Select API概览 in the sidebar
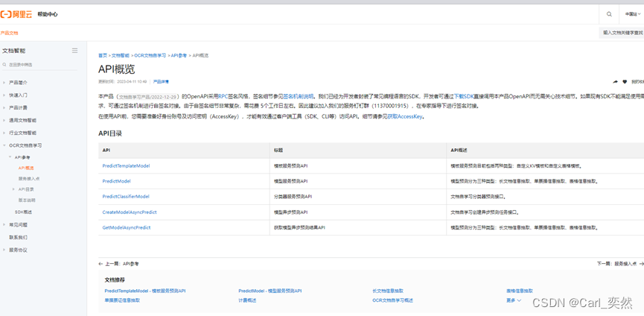 click(26, 168)
